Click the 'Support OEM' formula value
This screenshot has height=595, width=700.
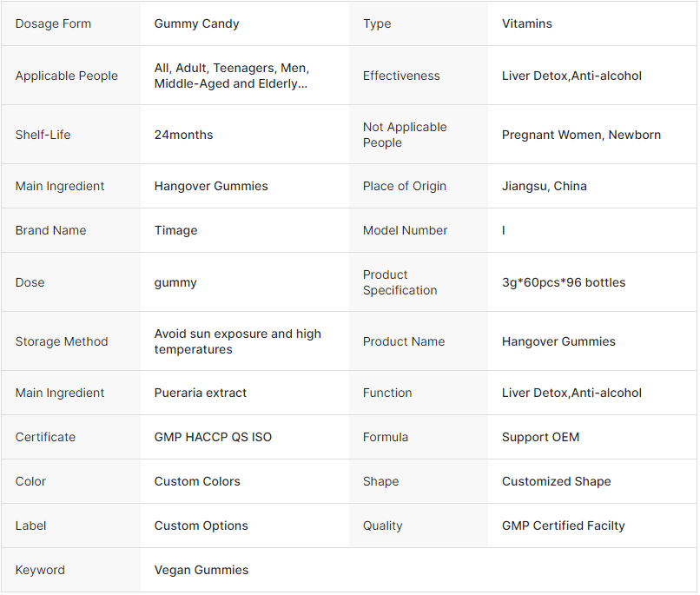(x=540, y=437)
